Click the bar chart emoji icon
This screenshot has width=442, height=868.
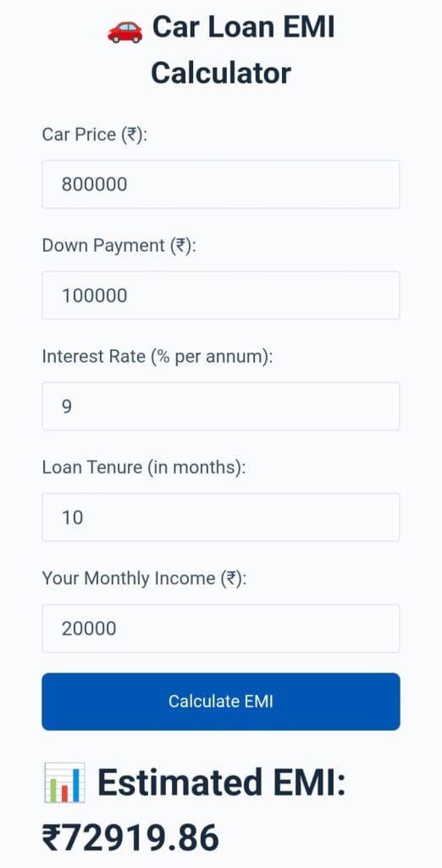[64, 782]
